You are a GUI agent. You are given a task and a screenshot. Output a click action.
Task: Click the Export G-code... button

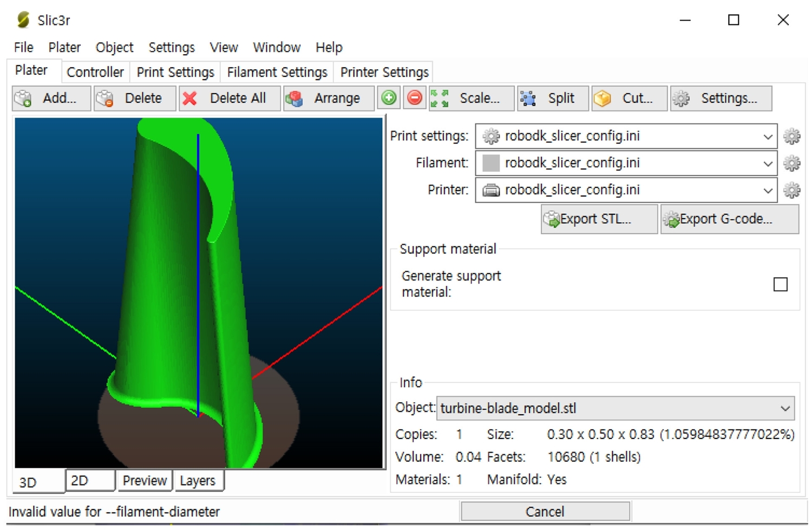click(729, 219)
